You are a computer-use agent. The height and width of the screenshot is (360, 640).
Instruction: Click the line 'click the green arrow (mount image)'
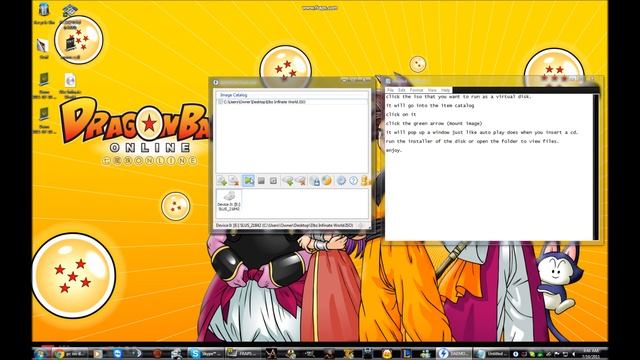pos(434,123)
